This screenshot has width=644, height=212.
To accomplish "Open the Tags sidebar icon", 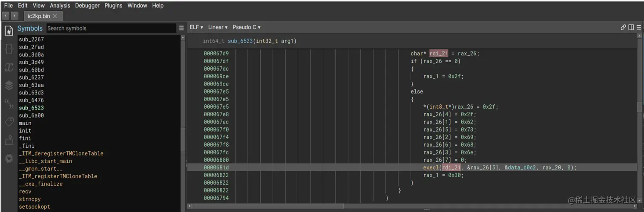I will pos(9,122).
